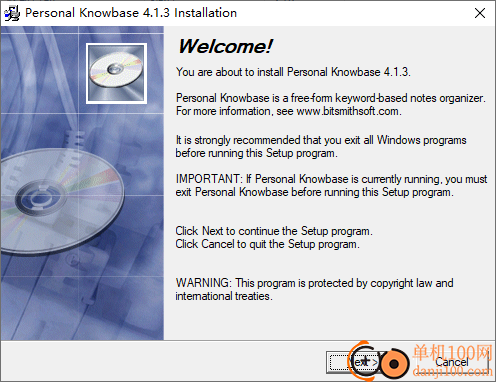
Task: Click the 'Personal Knowbase is a free-form' description line
Action: coord(330,98)
